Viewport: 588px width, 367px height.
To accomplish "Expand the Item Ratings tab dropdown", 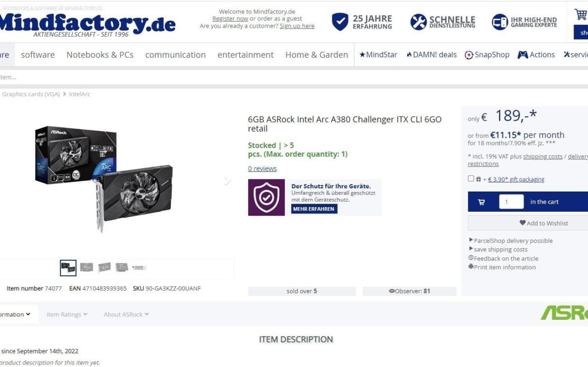I will 67,315.
